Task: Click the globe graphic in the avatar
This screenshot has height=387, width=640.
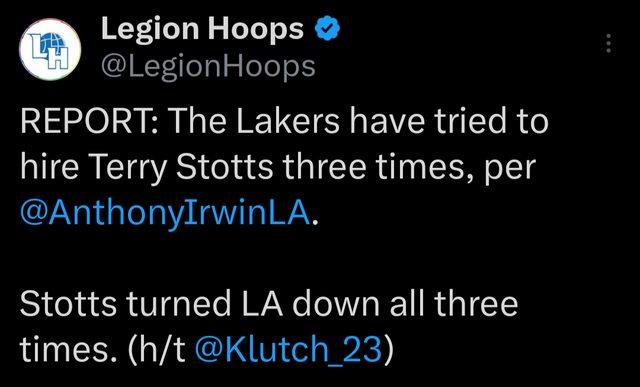Action: coord(55,42)
